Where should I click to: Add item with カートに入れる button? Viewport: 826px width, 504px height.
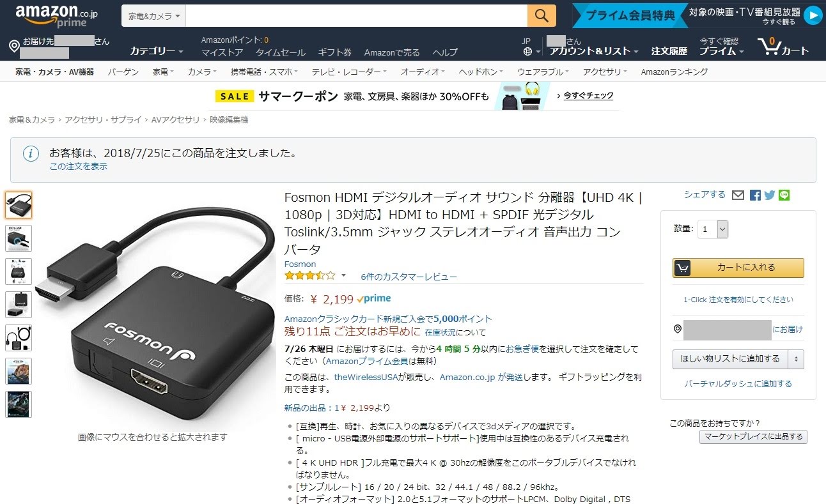pos(738,268)
